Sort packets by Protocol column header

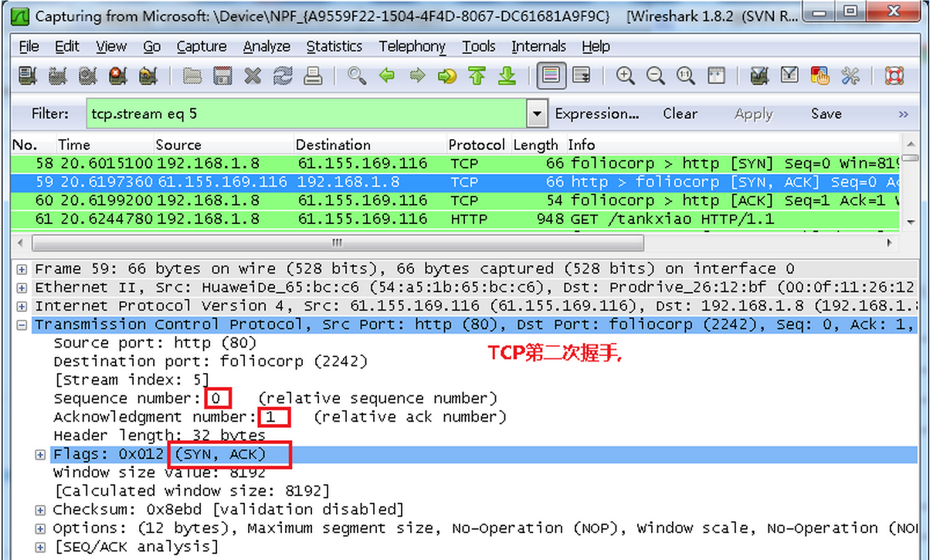tap(477, 144)
